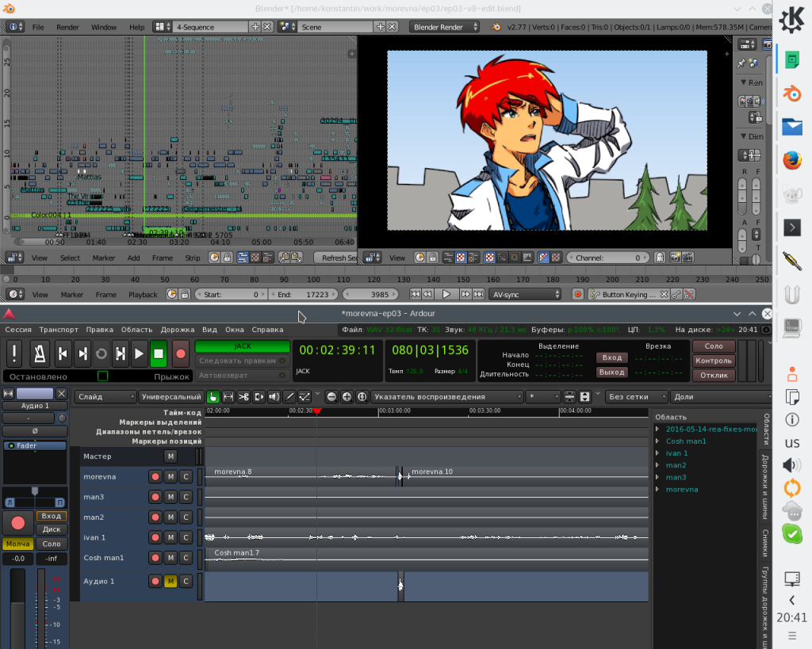Zoom out the Ardour timeline
The width and height of the screenshot is (812, 649).
[x=331, y=397]
